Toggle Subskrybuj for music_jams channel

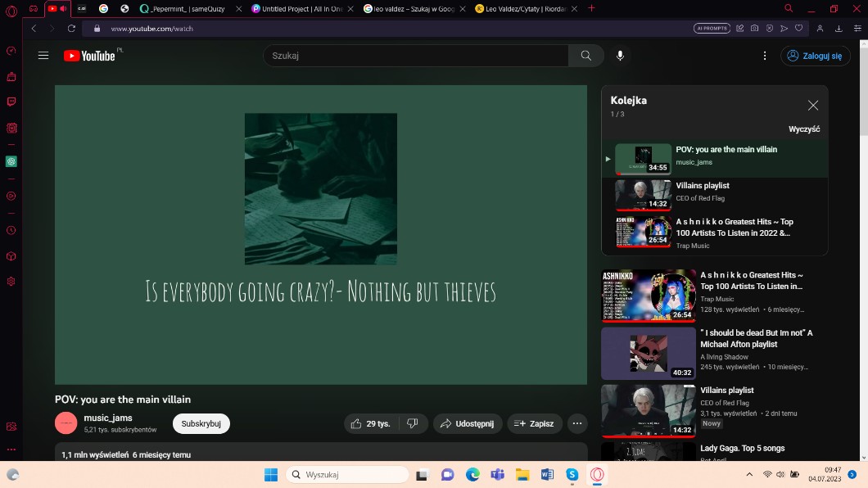[201, 423]
